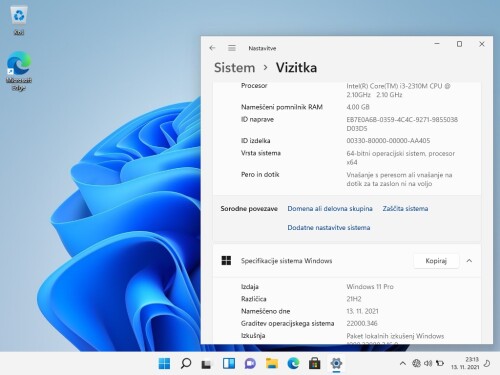Screen dimensions: 500x375
Task: Click the network globe tray icon
Action: point(416,363)
